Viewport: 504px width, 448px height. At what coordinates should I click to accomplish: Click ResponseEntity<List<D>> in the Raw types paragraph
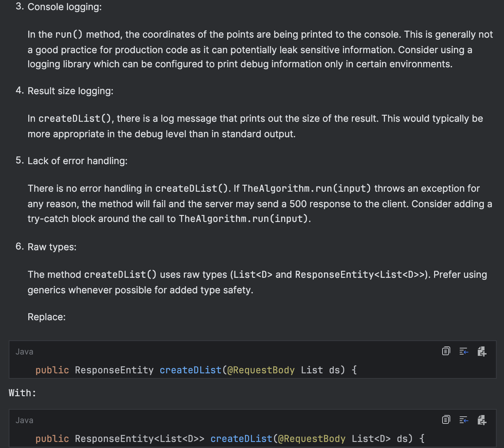(x=360, y=274)
